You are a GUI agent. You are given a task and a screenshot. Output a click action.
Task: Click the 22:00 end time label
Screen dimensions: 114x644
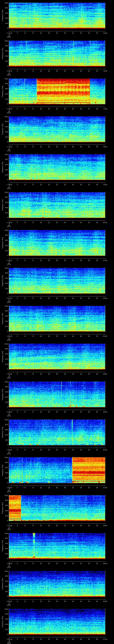[x=105, y=298]
